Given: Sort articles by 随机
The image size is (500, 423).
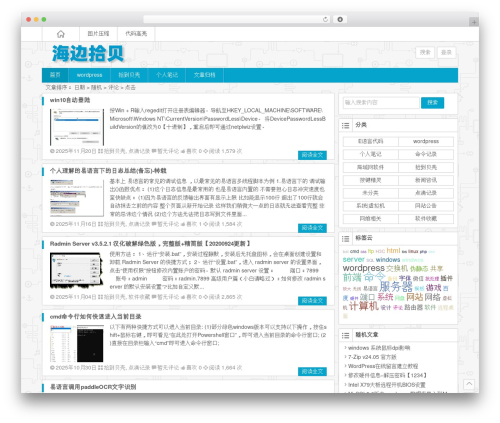Looking at the screenshot, I should pos(96,87).
